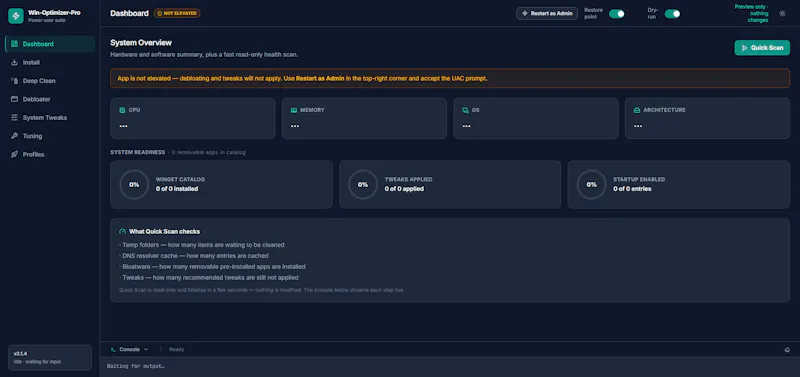Turn off the Restore point toggle

(617, 14)
